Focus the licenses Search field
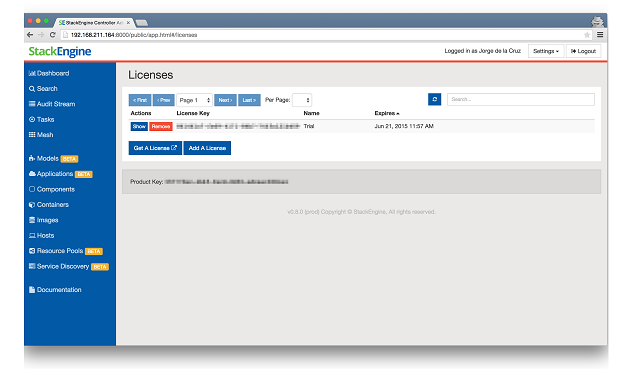630x378 pixels. [521, 99]
